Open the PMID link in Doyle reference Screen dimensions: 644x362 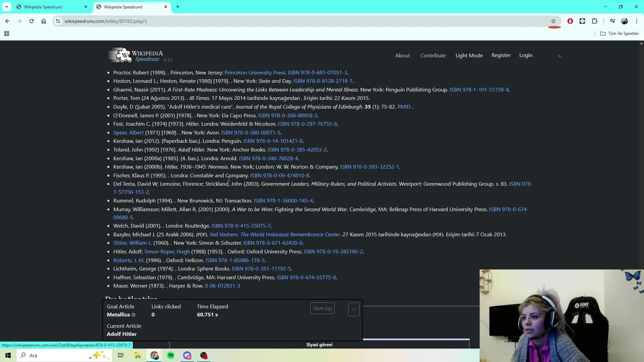(404, 107)
